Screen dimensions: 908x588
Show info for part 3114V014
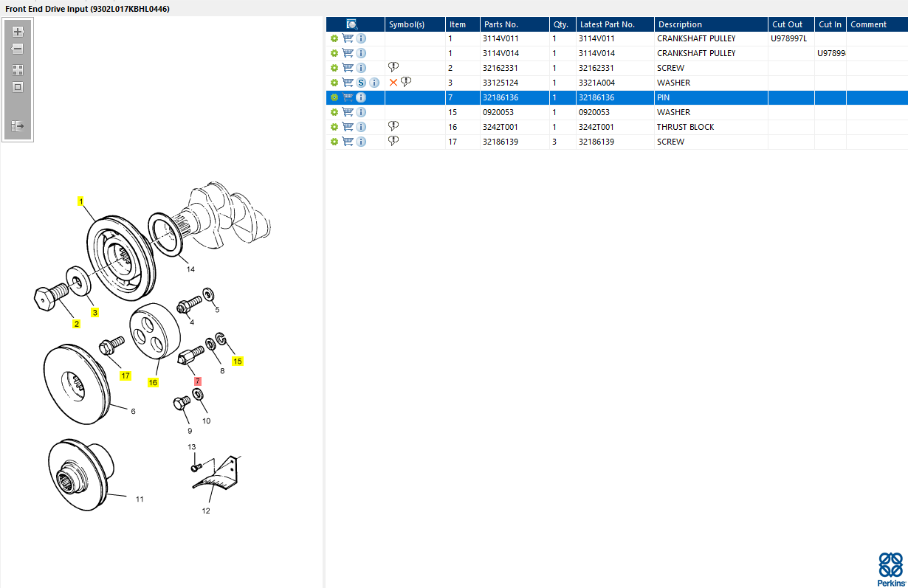pyautogui.click(x=361, y=53)
